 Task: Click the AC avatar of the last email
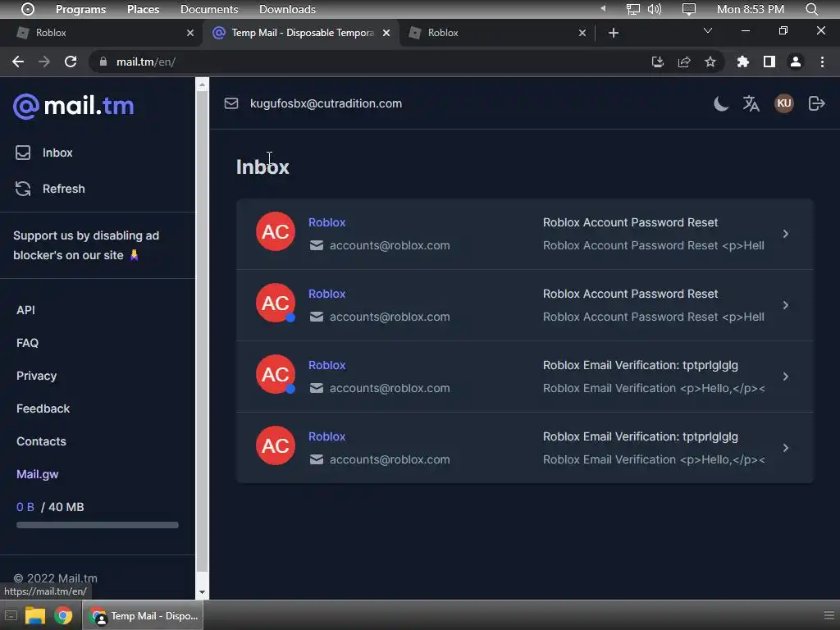(276, 445)
